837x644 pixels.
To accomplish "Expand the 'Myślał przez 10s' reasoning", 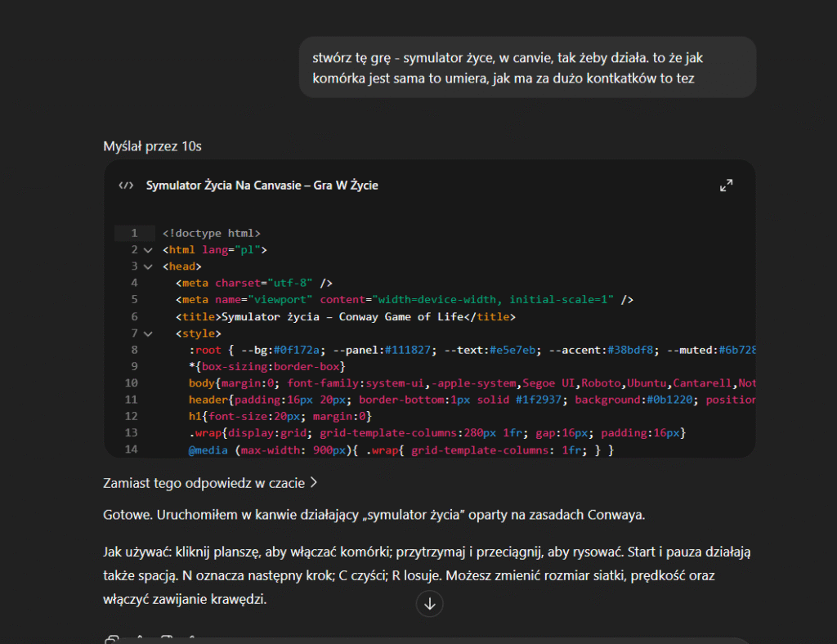I will coord(152,146).
